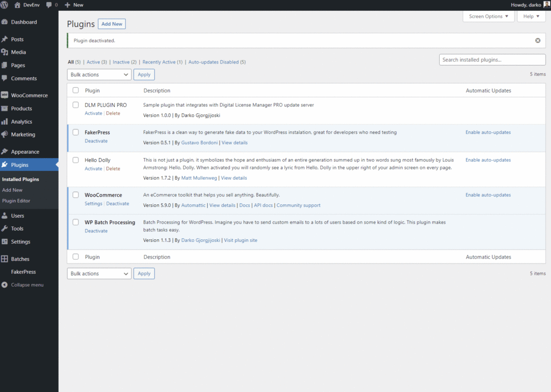This screenshot has height=392, width=551.
Task: Expand the Screen Options panel
Action: coord(488,16)
